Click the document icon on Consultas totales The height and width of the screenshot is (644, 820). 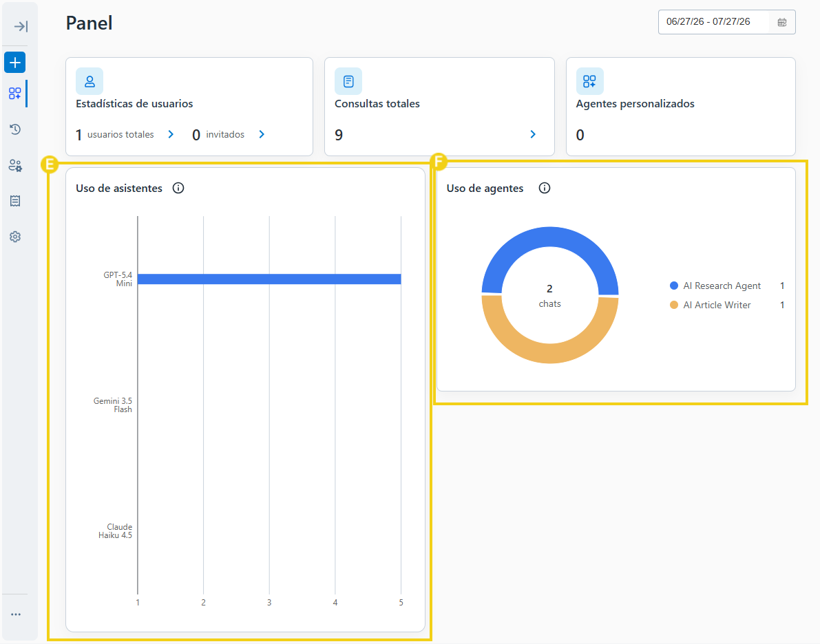(x=348, y=82)
